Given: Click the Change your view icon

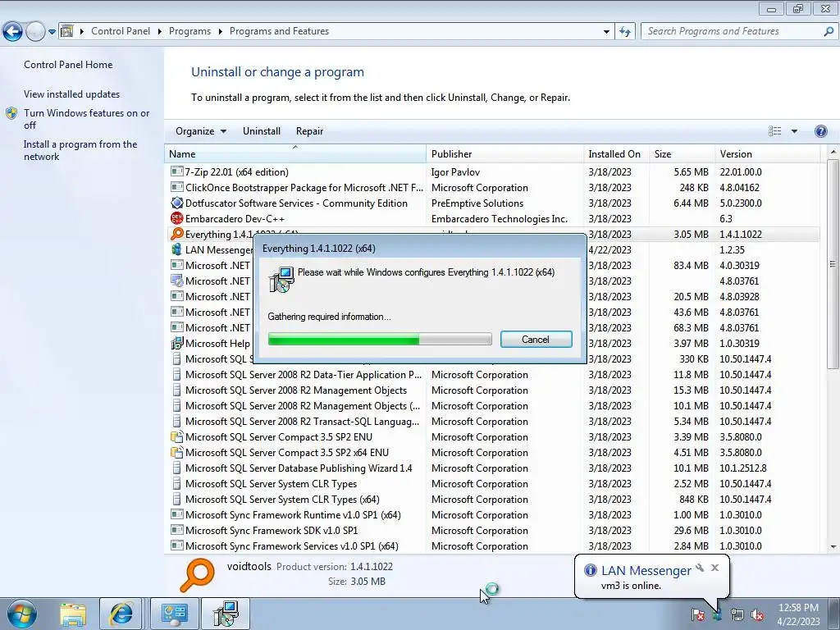Looking at the screenshot, I should 774,131.
